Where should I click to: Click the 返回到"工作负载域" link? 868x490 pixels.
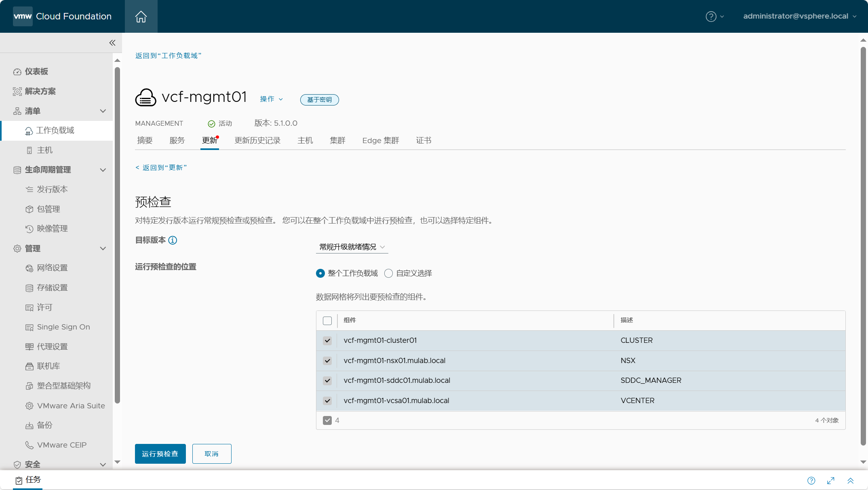168,56
